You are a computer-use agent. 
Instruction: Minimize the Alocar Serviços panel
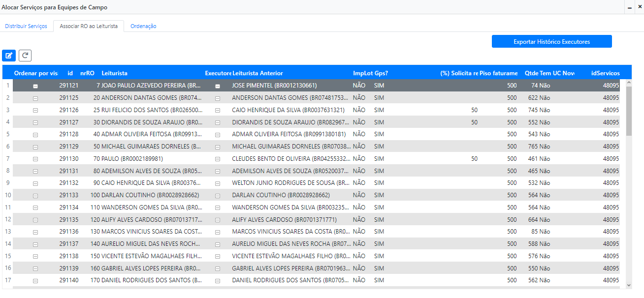click(x=629, y=8)
